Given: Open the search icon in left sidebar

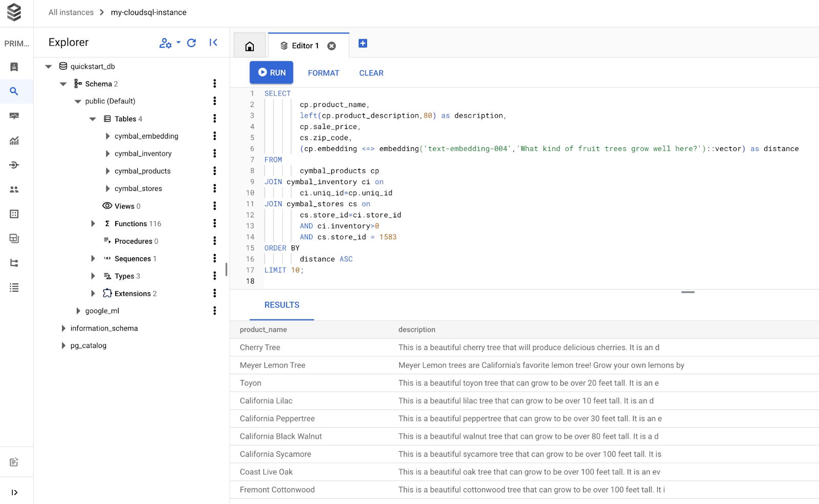Looking at the screenshot, I should [14, 92].
